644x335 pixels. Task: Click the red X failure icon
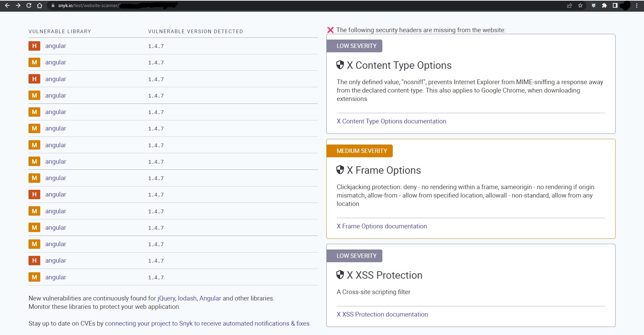[x=330, y=30]
